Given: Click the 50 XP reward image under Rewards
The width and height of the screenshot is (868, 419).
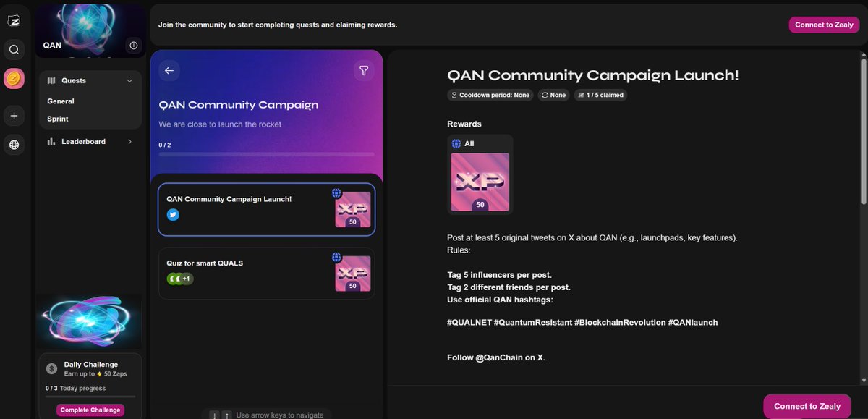Looking at the screenshot, I should click(480, 182).
